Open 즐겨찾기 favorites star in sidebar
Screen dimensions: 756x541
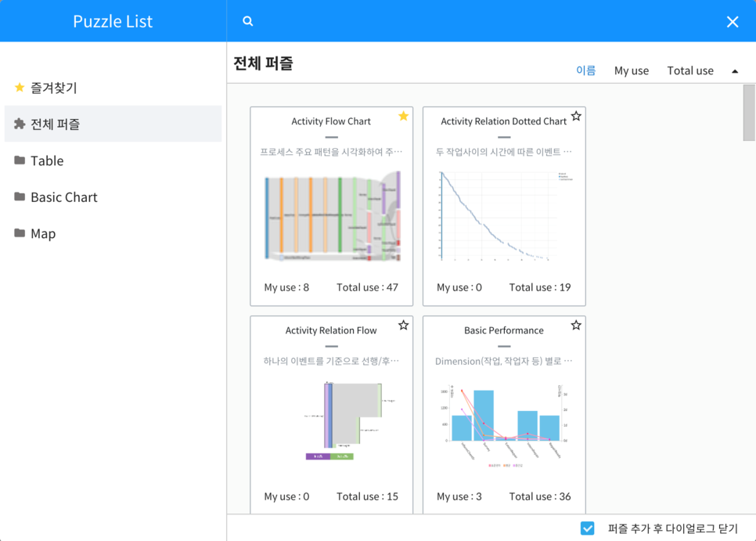point(20,88)
